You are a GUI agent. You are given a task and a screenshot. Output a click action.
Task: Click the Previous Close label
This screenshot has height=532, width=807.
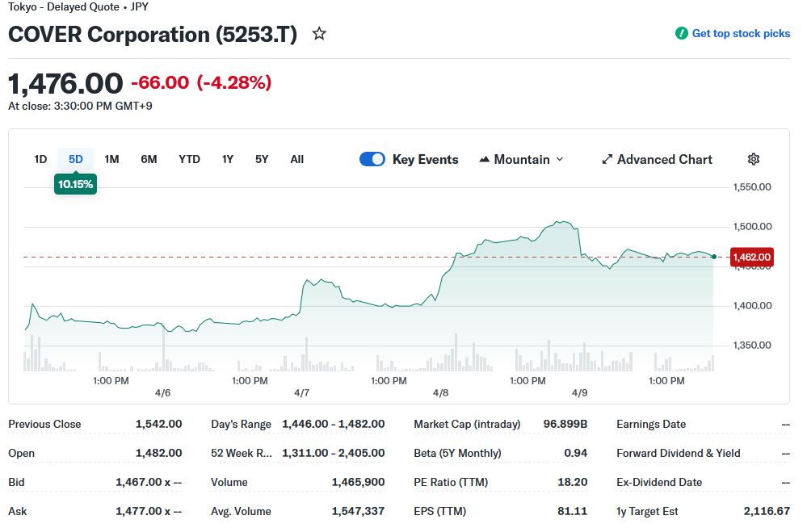pyautogui.click(x=44, y=425)
